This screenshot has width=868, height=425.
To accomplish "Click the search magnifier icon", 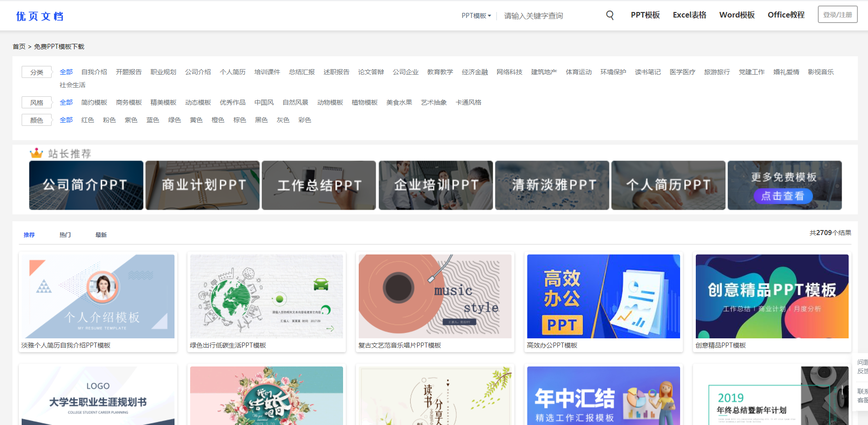I will (x=610, y=15).
